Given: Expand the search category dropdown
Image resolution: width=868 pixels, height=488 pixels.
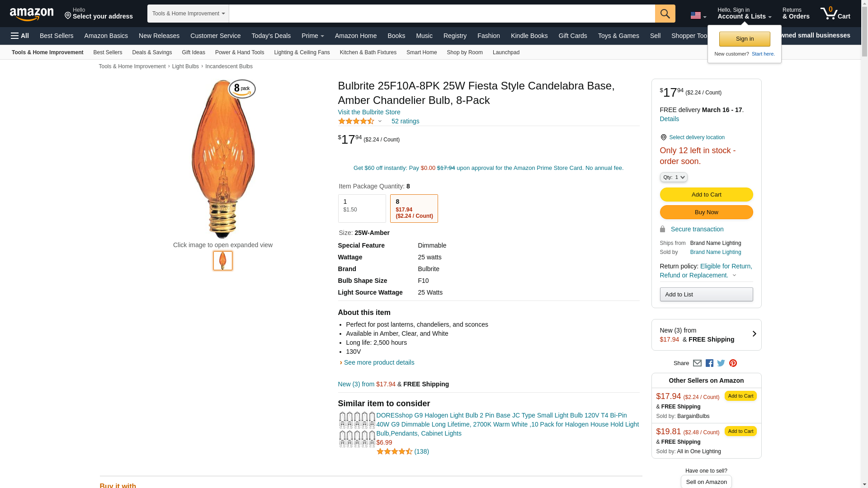Looking at the screenshot, I should tap(188, 14).
